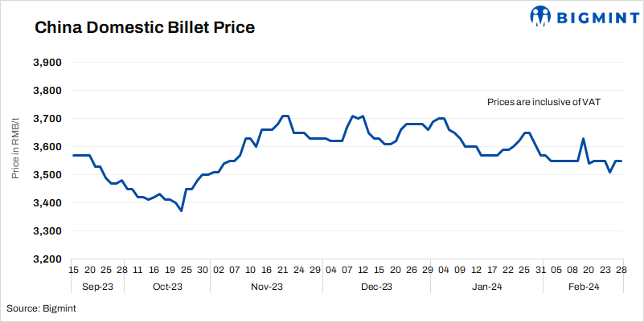This screenshot has width=644, height=322.
Task: Select the Nov-23 month label
Action: point(267,287)
